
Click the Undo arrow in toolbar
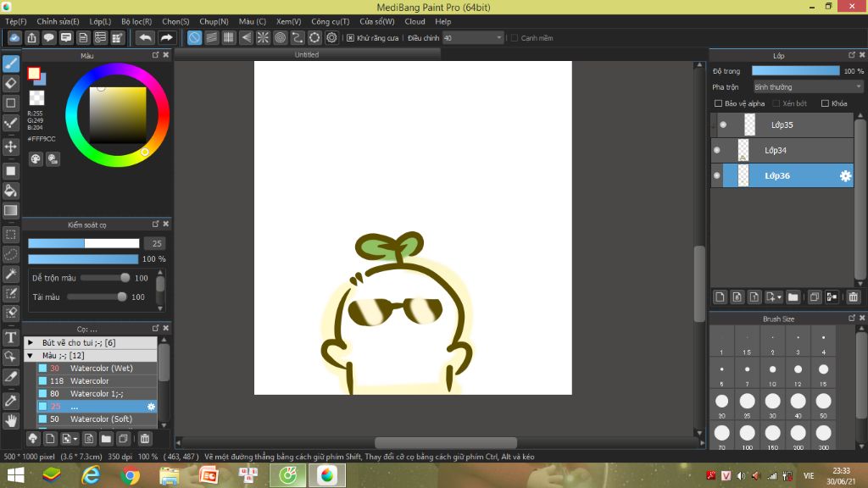(145, 37)
